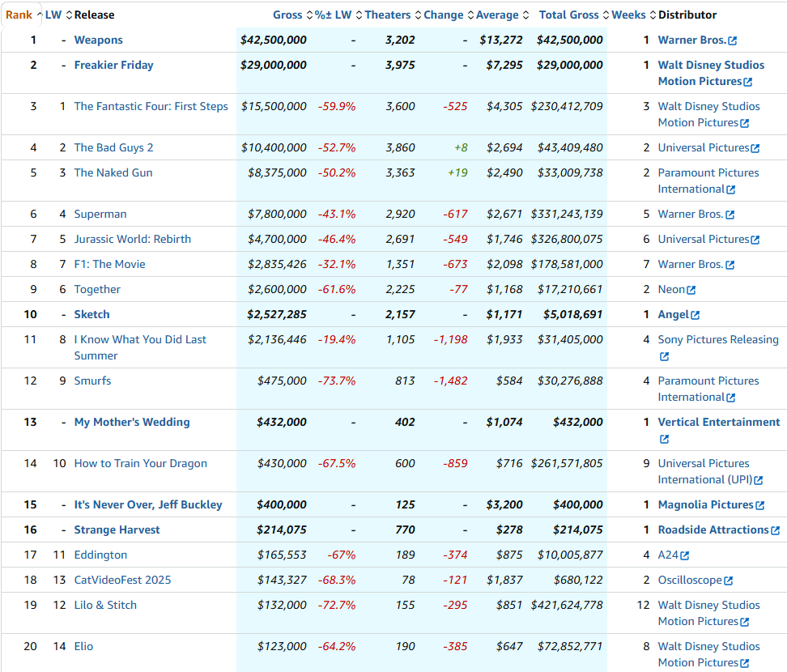Viewport: 787px width, 672px height.
Task: Click external link icon next to Neon
Action: pos(691,290)
